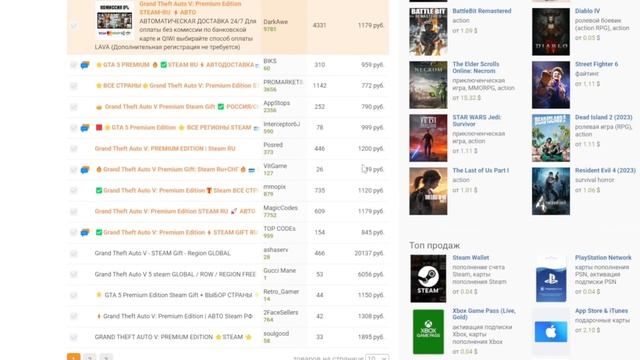This screenshot has width=640, height=360.
Task: Open the GTA 5 PREMIUM listing by BIKS
Action: click(177, 65)
